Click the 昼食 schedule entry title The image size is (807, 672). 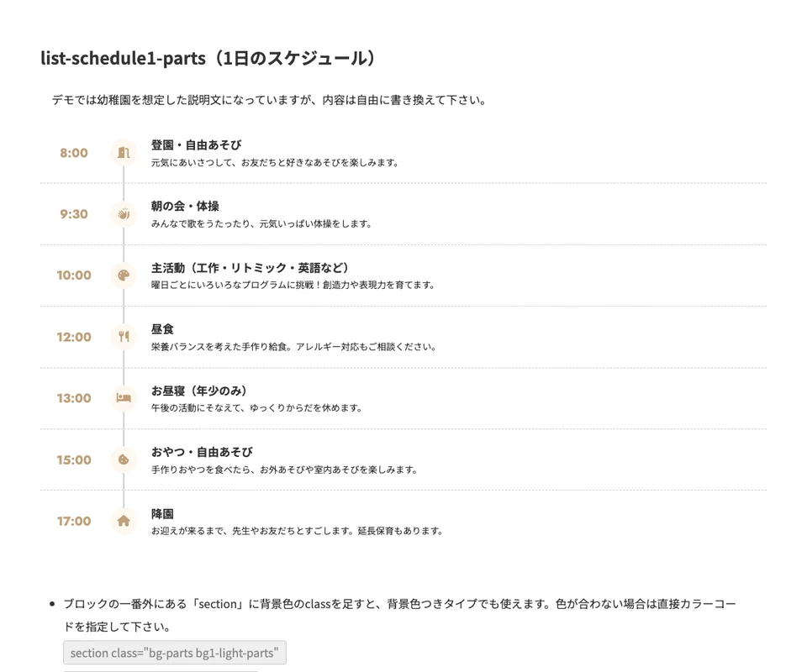pos(162,329)
